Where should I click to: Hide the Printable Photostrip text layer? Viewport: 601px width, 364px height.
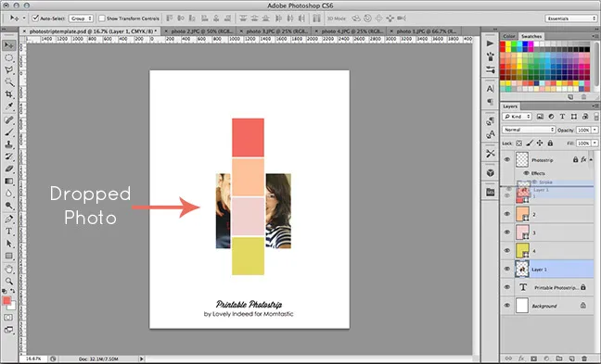[x=507, y=287]
